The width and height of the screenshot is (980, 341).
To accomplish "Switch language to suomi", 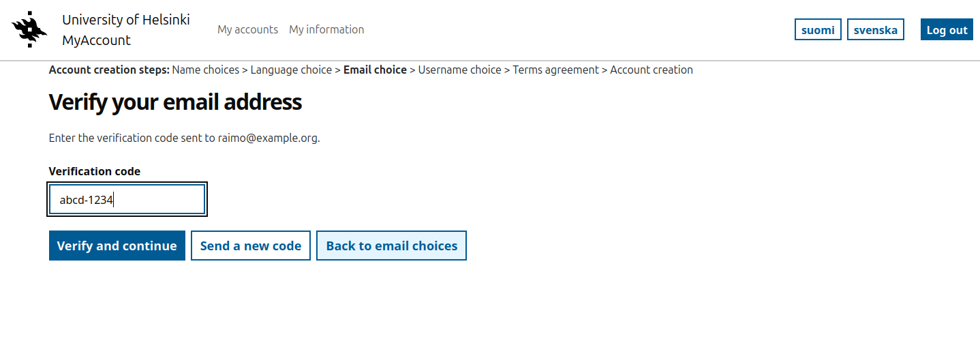I will pyautogui.click(x=817, y=30).
